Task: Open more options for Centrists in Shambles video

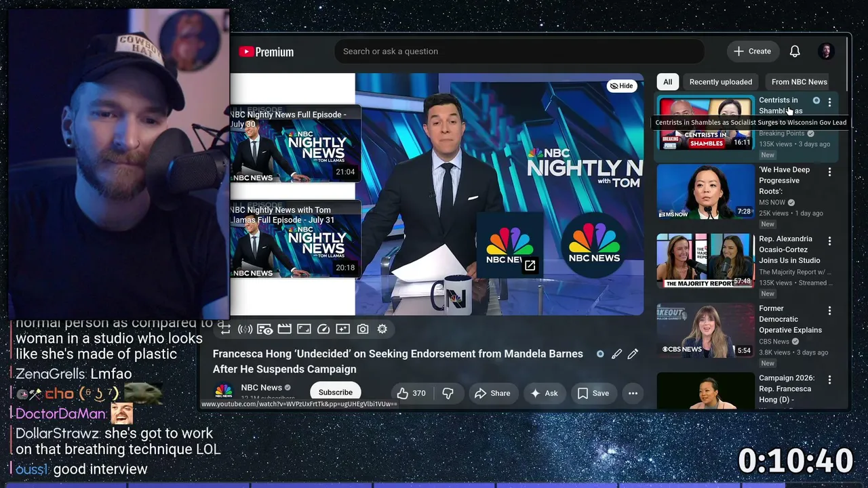Action: click(829, 102)
